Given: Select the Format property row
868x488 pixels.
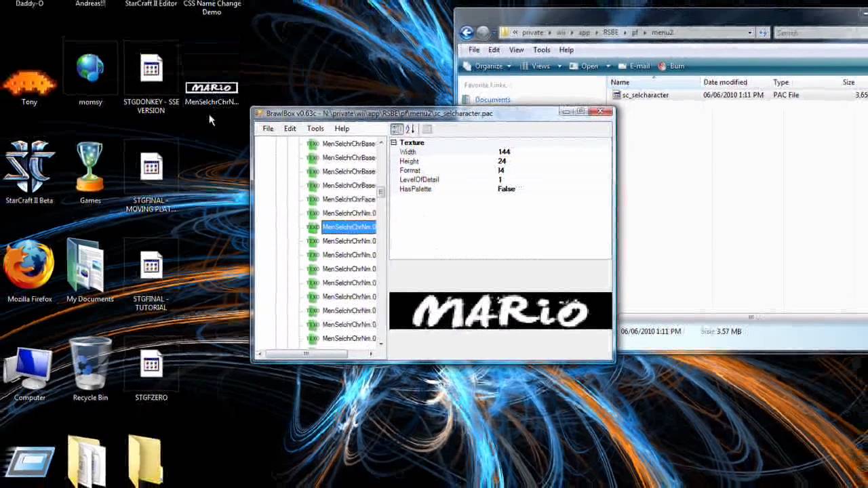Looking at the screenshot, I should [500, 171].
